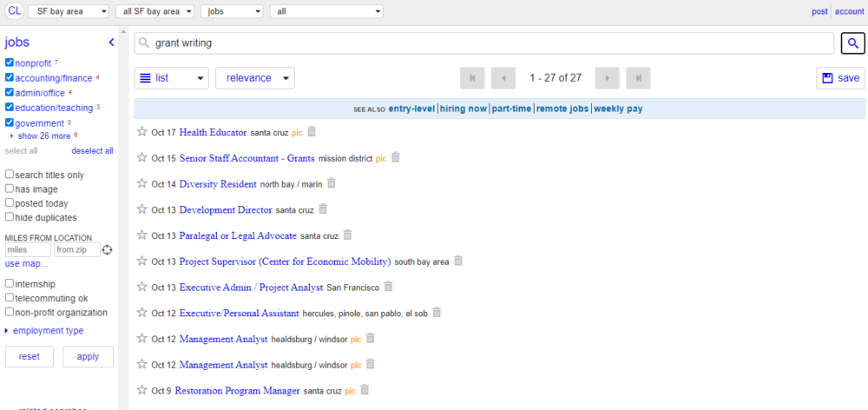The height and width of the screenshot is (410, 868).
Task: Collapse the jobs sidebar with the chevron
Action: pos(111,42)
